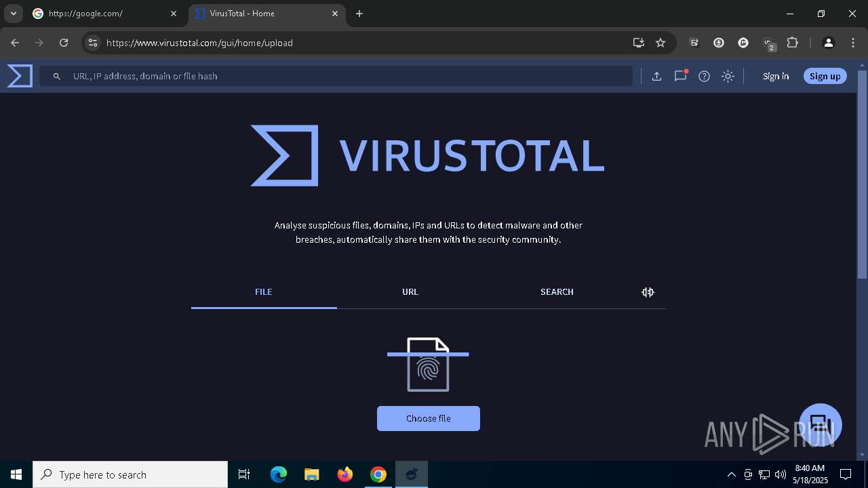
Task: Click the address bar URL
Action: pyautogui.click(x=199, y=43)
